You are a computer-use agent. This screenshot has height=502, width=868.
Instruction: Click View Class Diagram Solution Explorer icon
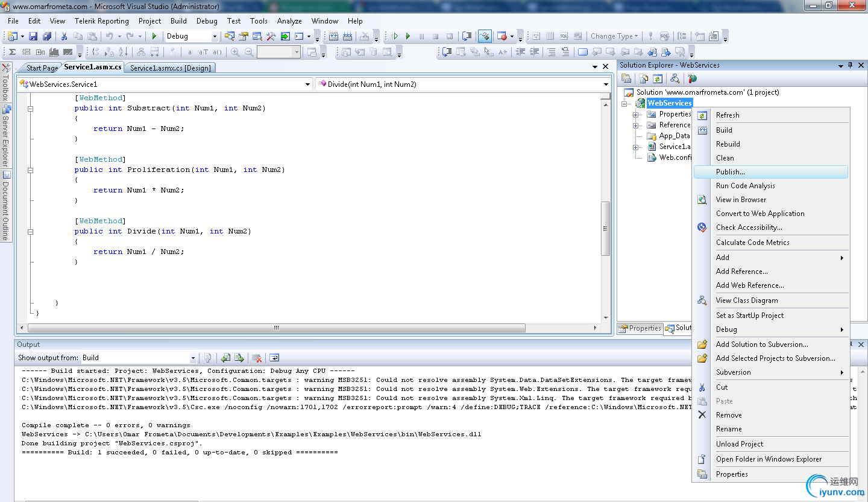click(x=675, y=78)
